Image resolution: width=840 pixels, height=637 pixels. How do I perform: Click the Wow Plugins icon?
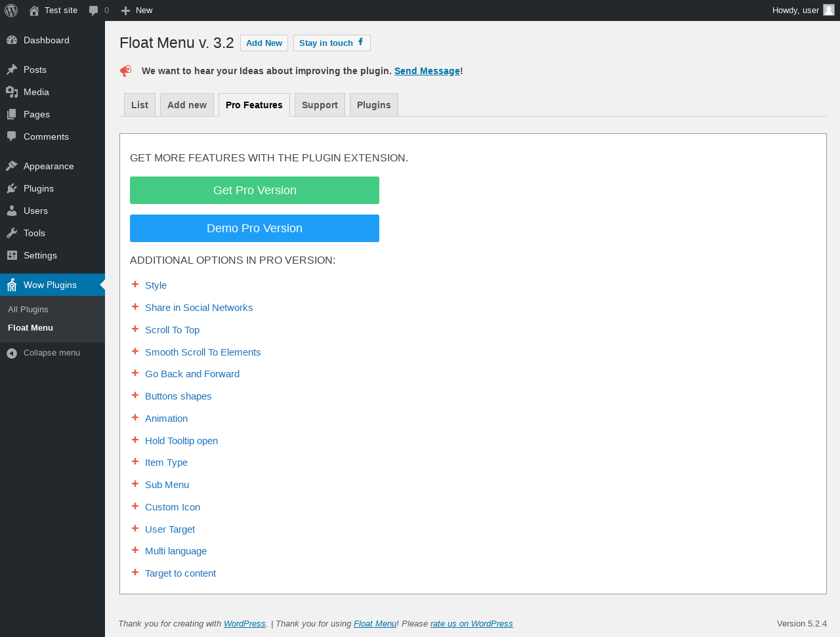pyautogui.click(x=12, y=285)
